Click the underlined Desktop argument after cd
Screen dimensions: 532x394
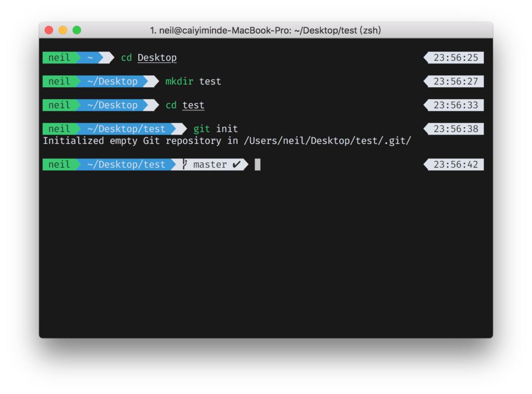[x=157, y=58]
